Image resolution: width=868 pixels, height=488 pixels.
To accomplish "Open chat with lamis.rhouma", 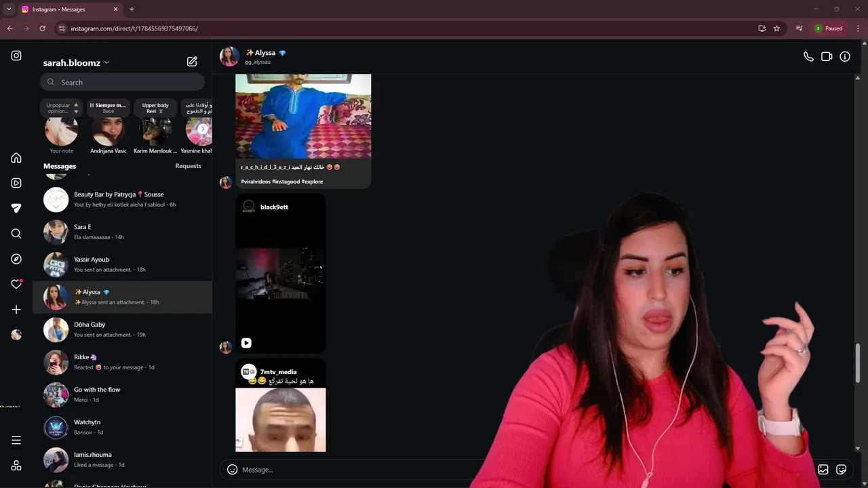I will pyautogui.click(x=122, y=460).
